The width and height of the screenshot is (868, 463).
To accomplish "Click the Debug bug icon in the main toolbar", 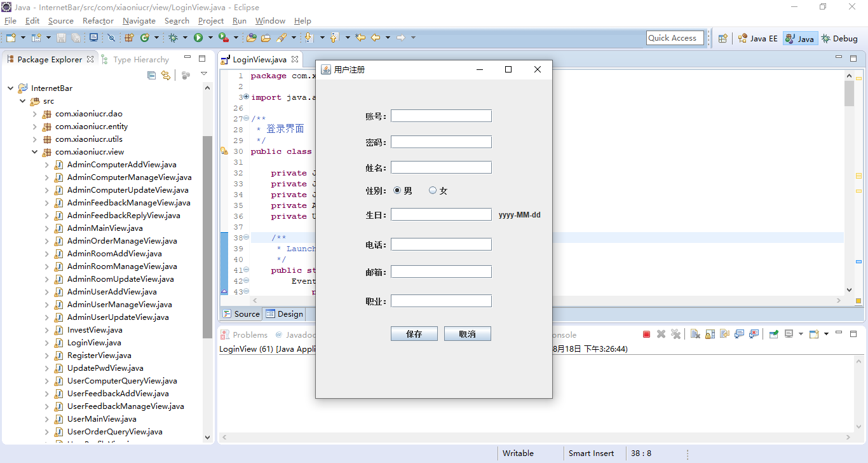I will (x=173, y=38).
